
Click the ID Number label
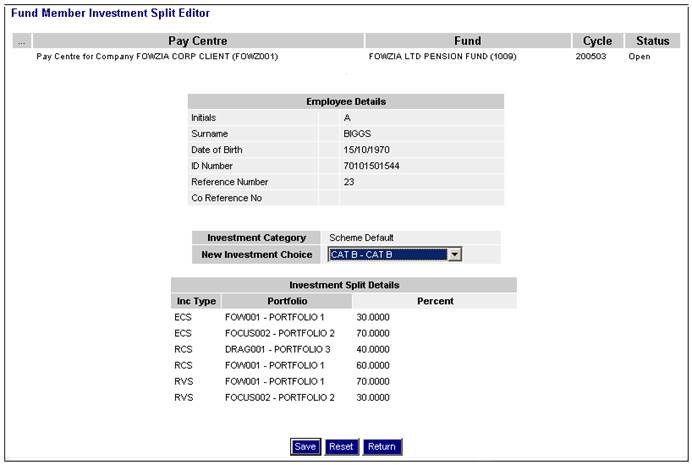212,166
